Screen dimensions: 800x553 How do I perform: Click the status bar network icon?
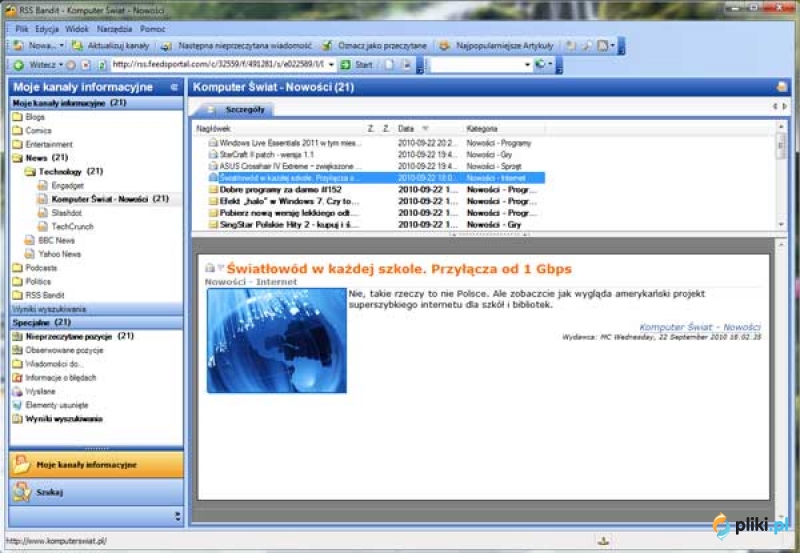[x=603, y=541]
